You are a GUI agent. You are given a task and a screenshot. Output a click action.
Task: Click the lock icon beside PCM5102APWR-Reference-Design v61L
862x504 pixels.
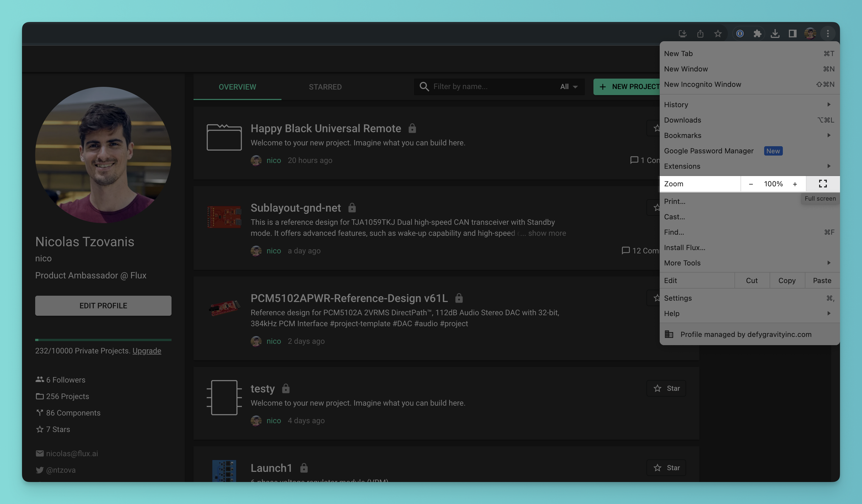click(459, 298)
